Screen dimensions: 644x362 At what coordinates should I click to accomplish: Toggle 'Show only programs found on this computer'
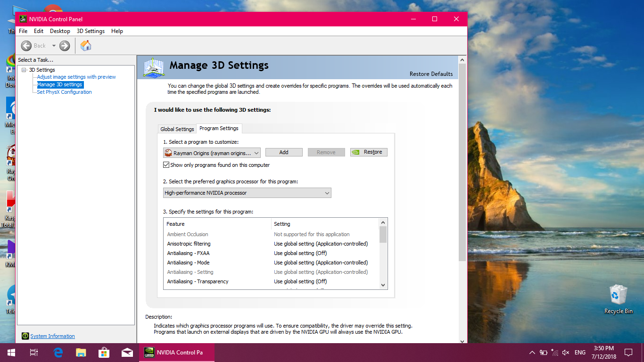coord(166,165)
